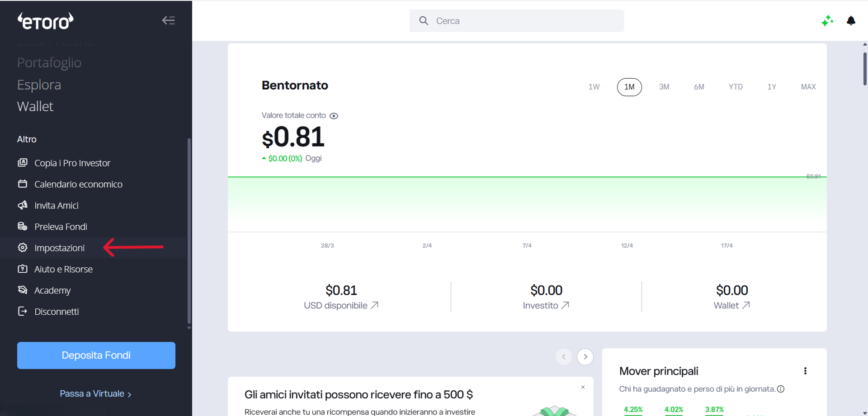Viewport: 868px width, 416px height.
Task: Click the $0.81 total account value
Action: [x=293, y=137]
